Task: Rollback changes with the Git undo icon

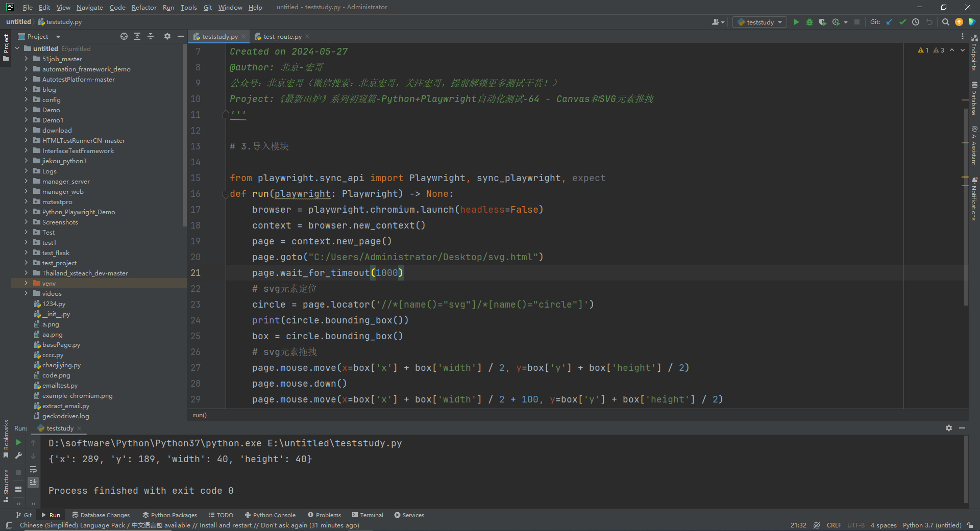Action: [929, 22]
